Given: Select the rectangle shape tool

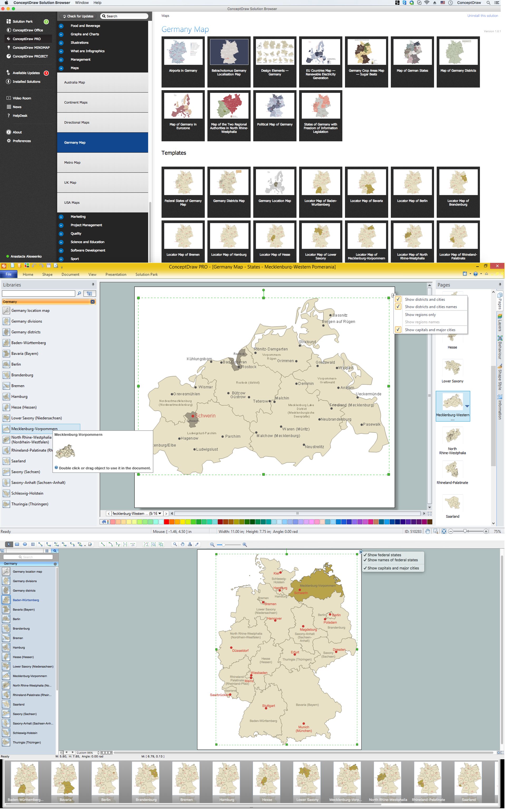Looking at the screenshot, I should [17, 544].
